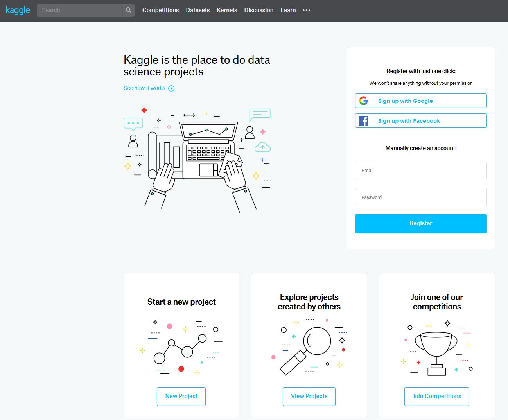Click into the Email field
Screen dimensions: 508x420
click(421, 171)
